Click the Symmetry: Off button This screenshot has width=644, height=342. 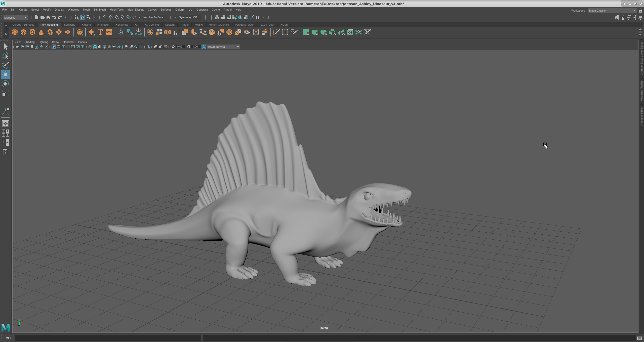point(190,17)
